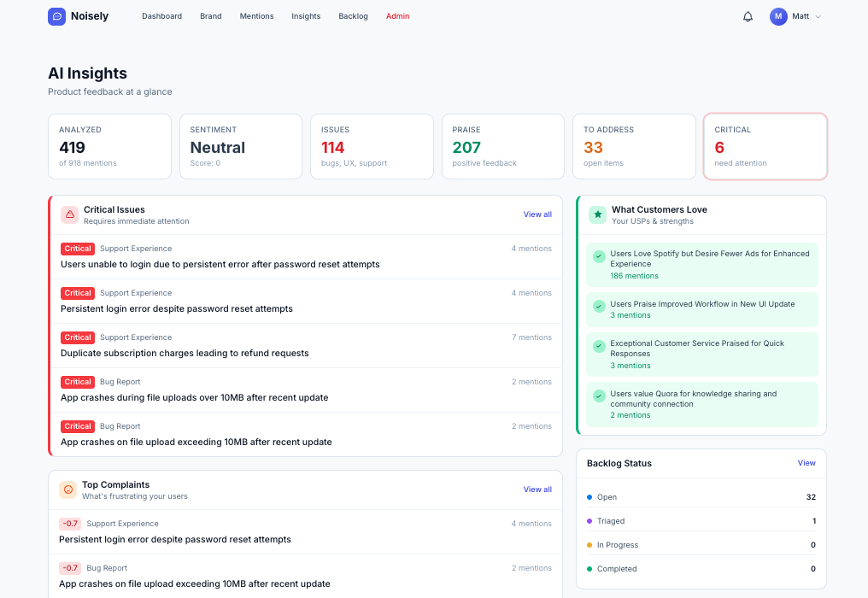Click '7 mentions' on duplicate charges row
This screenshot has height=598, width=868.
tap(531, 337)
